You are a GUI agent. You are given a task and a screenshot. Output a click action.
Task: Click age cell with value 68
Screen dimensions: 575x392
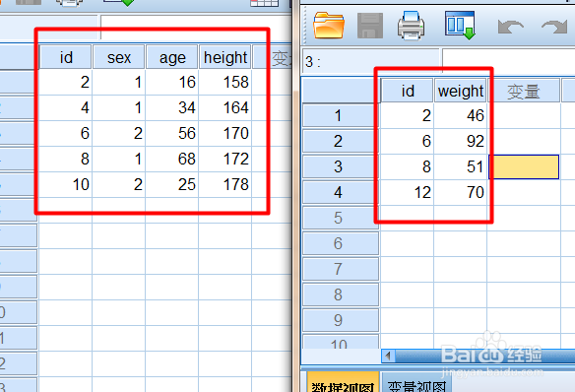(172, 159)
